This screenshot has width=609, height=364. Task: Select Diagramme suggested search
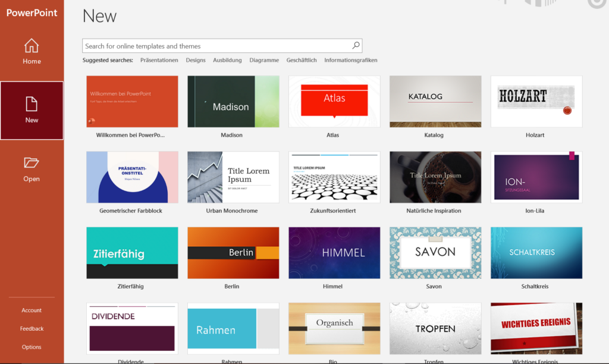click(x=264, y=60)
